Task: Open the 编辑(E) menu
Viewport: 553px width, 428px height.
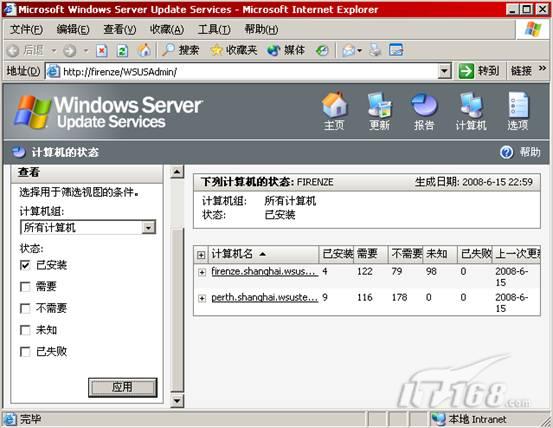Action: click(x=73, y=29)
